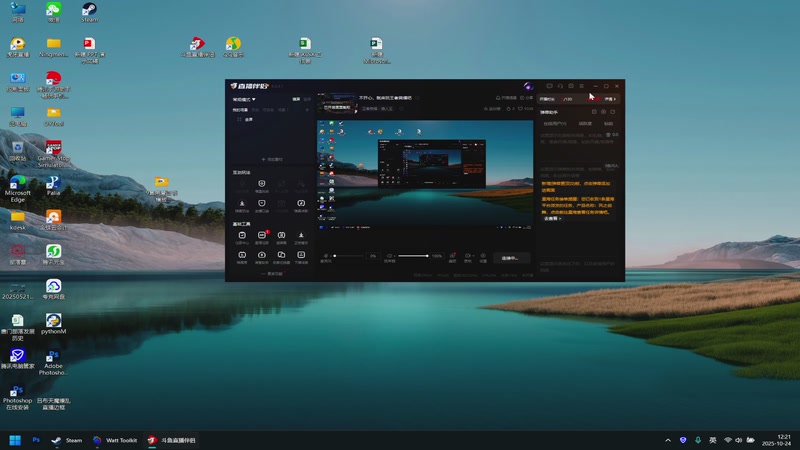Image resolution: width=800 pixels, height=450 pixels.
Task: Open the WeChat desktop shortcut
Action: [54, 13]
